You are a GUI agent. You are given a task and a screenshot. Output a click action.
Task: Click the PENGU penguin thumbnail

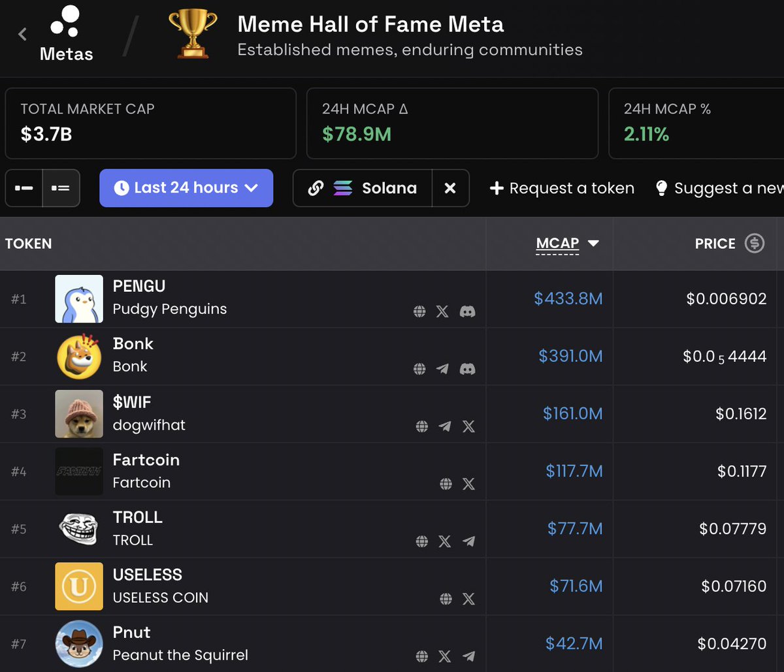coord(79,299)
